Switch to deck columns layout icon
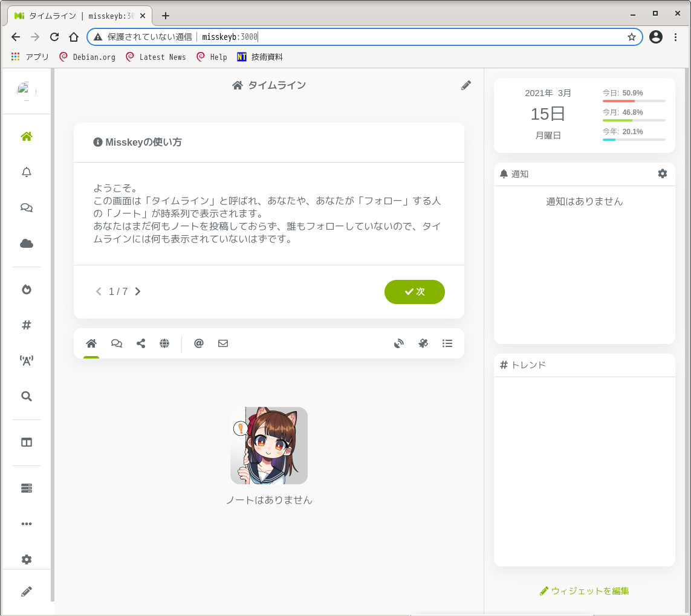691x616 pixels. click(27, 443)
